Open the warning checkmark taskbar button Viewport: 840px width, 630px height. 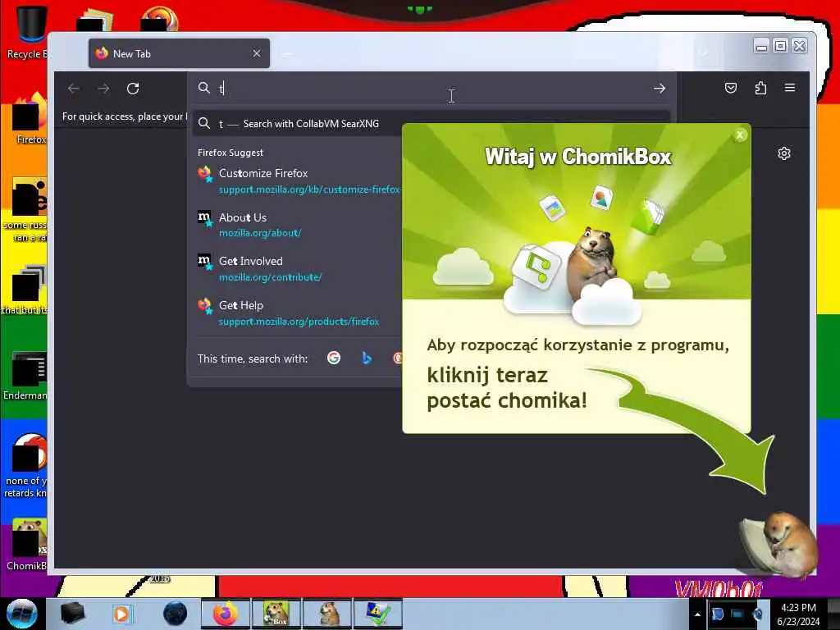click(x=377, y=614)
